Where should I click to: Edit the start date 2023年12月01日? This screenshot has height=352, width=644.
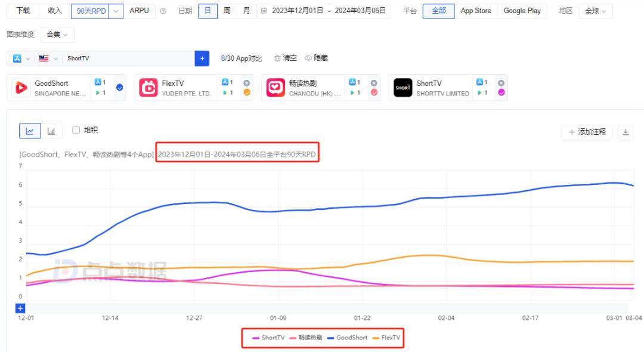coord(298,11)
